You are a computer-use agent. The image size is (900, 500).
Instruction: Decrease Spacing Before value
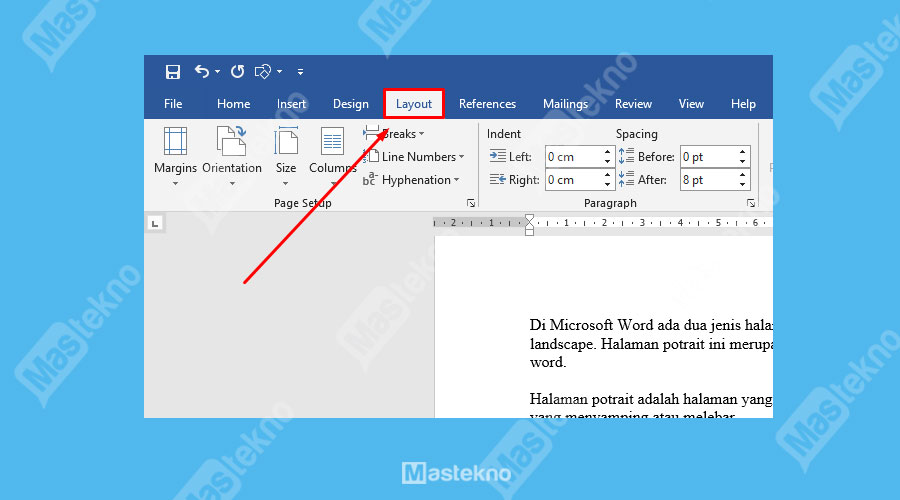[x=743, y=161]
